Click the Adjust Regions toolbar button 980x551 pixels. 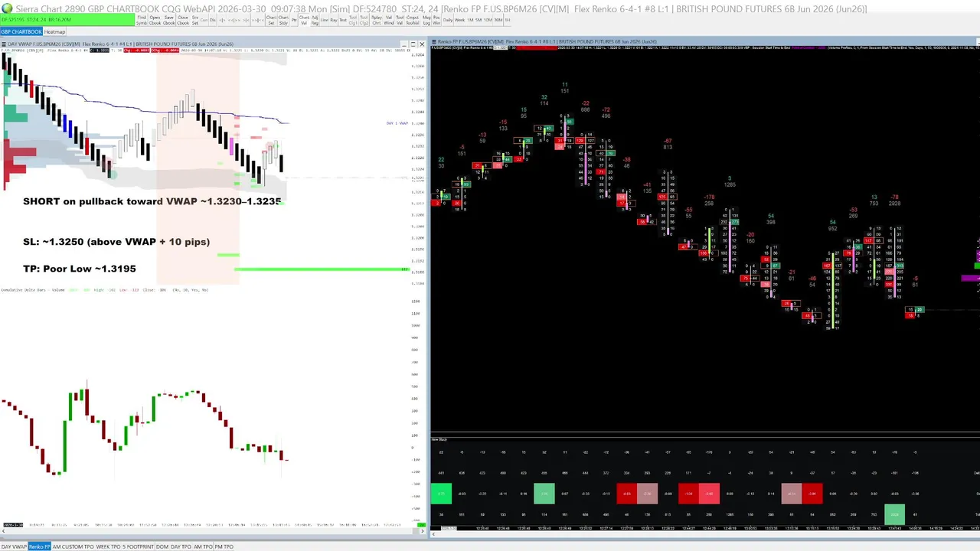315,20
